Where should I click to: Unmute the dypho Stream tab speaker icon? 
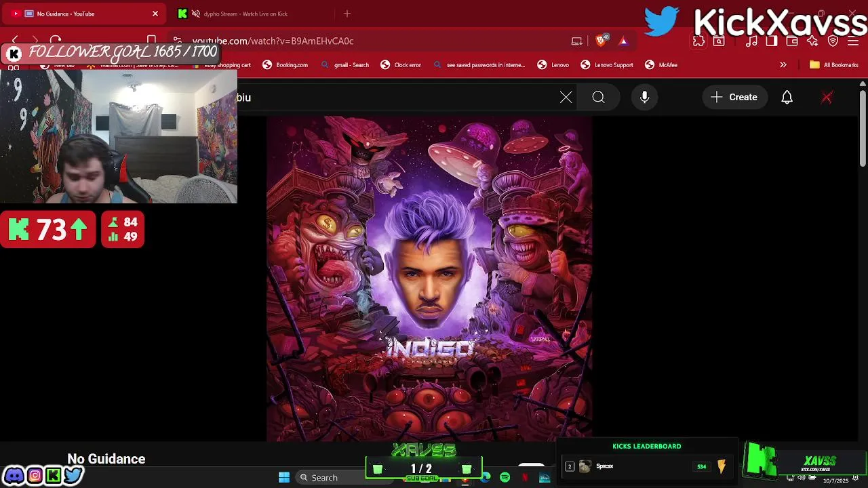tap(196, 14)
